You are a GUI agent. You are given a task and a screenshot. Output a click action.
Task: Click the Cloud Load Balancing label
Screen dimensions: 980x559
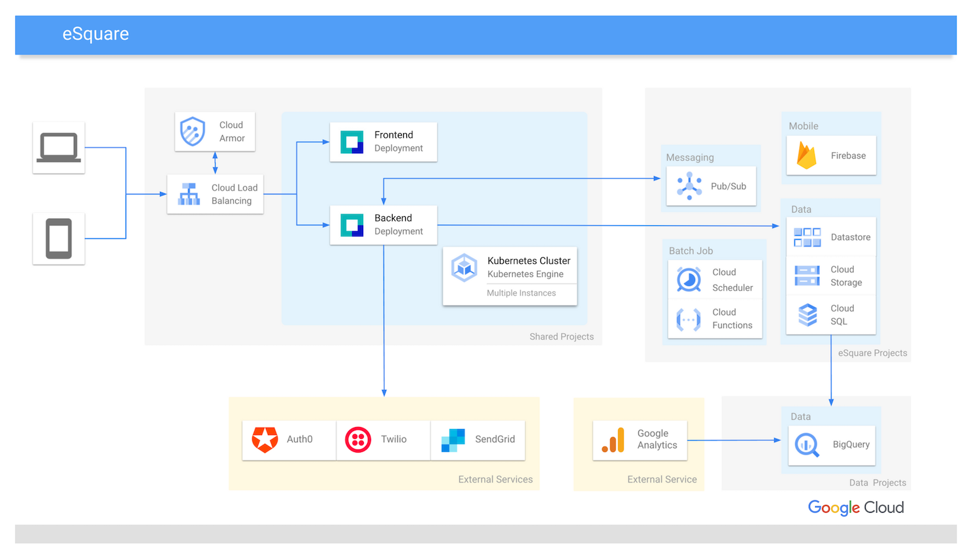pyautogui.click(x=235, y=194)
